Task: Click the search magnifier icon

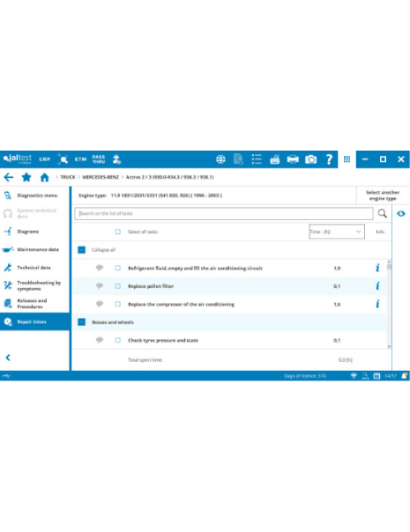Action: tap(383, 213)
